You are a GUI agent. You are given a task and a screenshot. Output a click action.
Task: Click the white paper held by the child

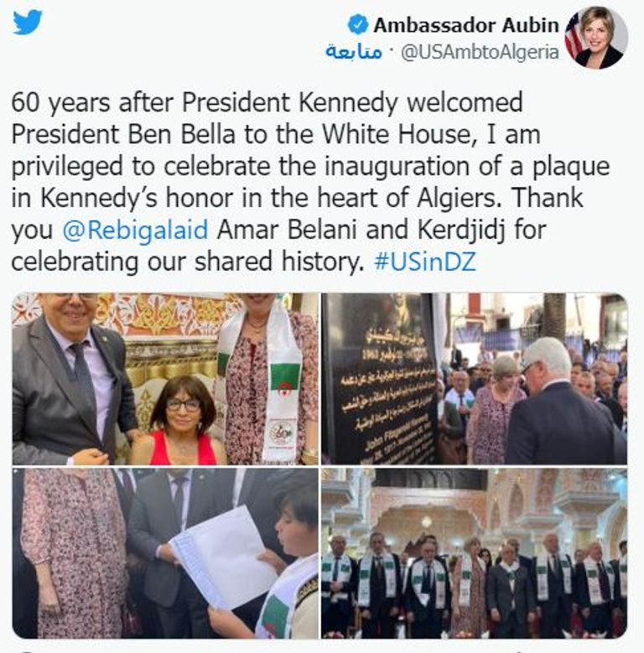(x=223, y=558)
